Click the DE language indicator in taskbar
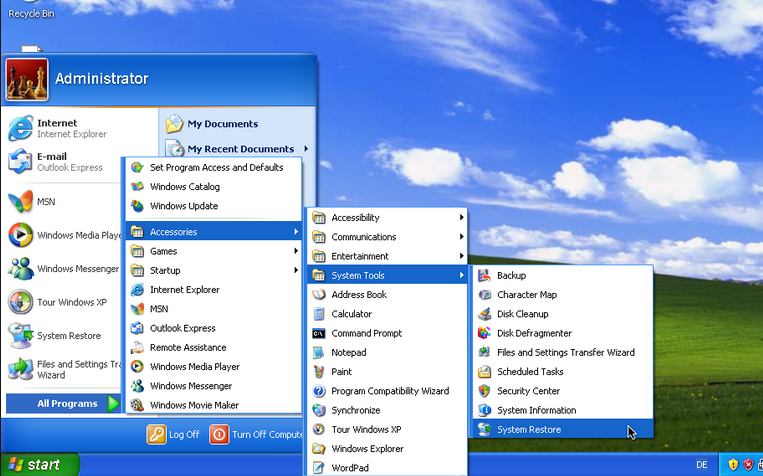763x476 pixels. 702,465
